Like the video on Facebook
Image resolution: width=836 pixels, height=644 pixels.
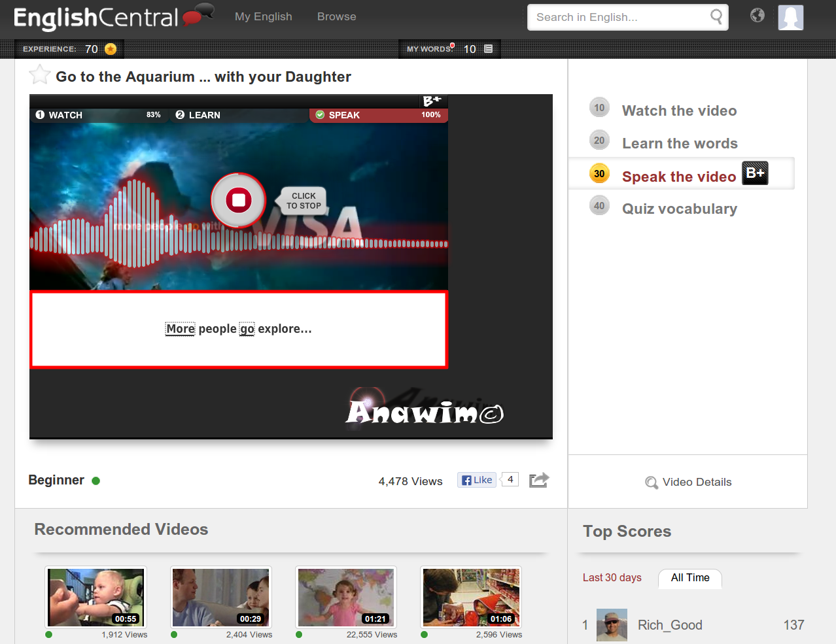[x=476, y=479]
